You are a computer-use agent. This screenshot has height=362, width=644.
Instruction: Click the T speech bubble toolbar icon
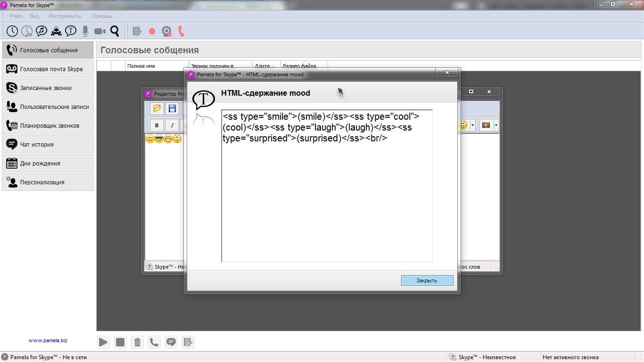[x=71, y=31]
